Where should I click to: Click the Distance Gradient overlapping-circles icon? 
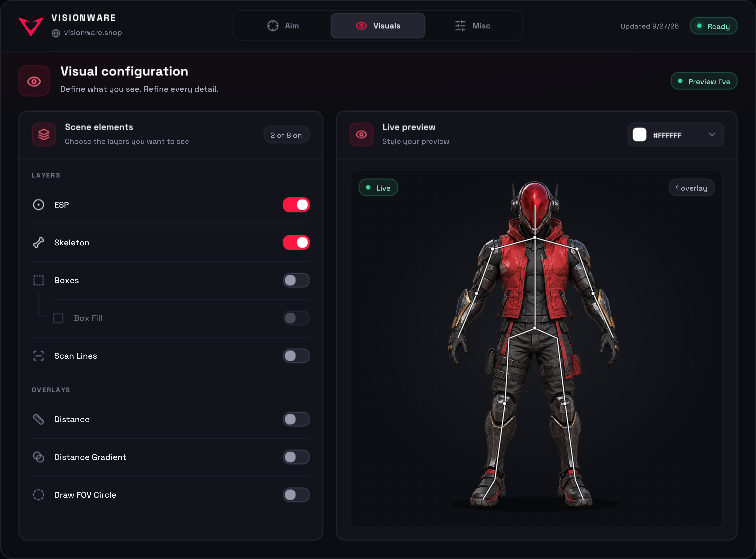click(x=38, y=457)
